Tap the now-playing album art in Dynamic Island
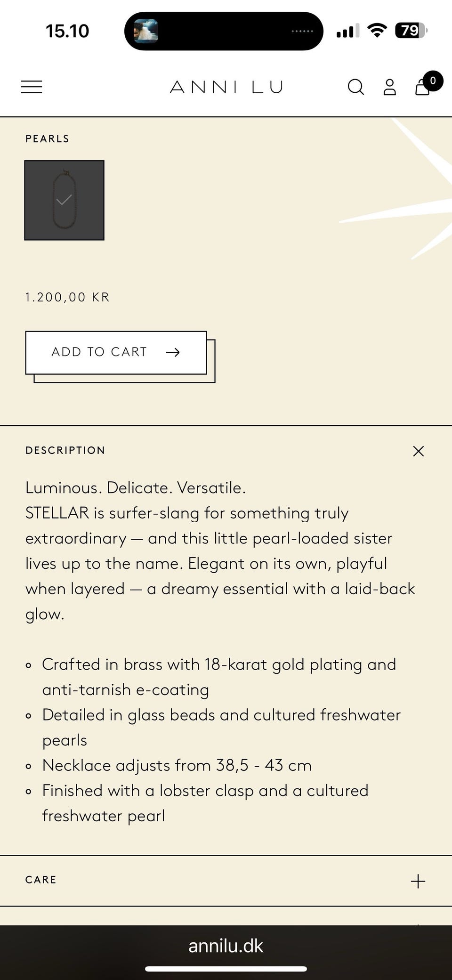This screenshot has width=452, height=980. [146, 31]
